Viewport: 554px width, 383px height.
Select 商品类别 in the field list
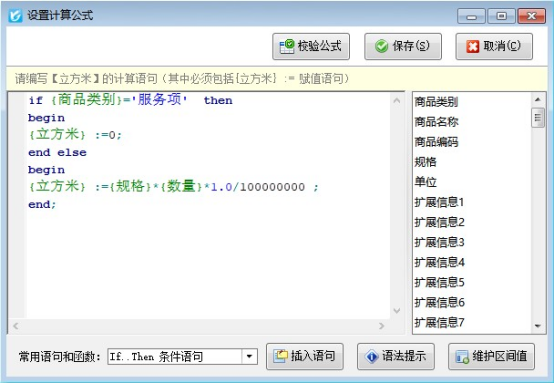coord(436,102)
